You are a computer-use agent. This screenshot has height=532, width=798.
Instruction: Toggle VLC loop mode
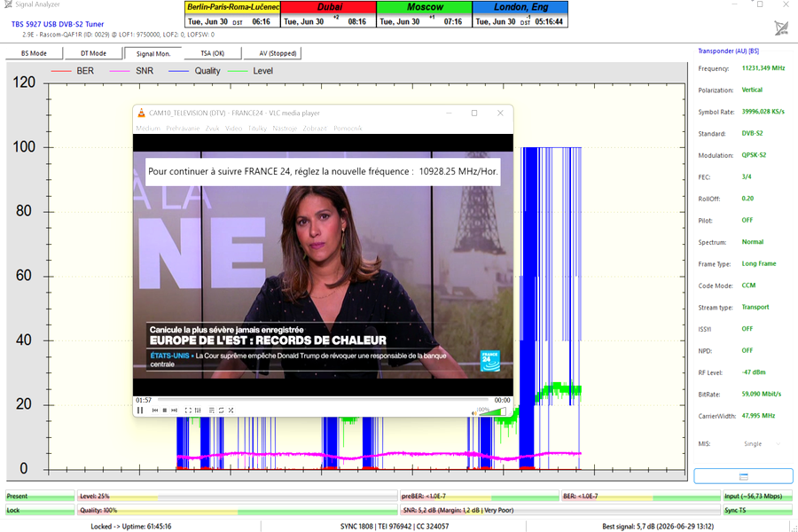[x=222, y=411]
